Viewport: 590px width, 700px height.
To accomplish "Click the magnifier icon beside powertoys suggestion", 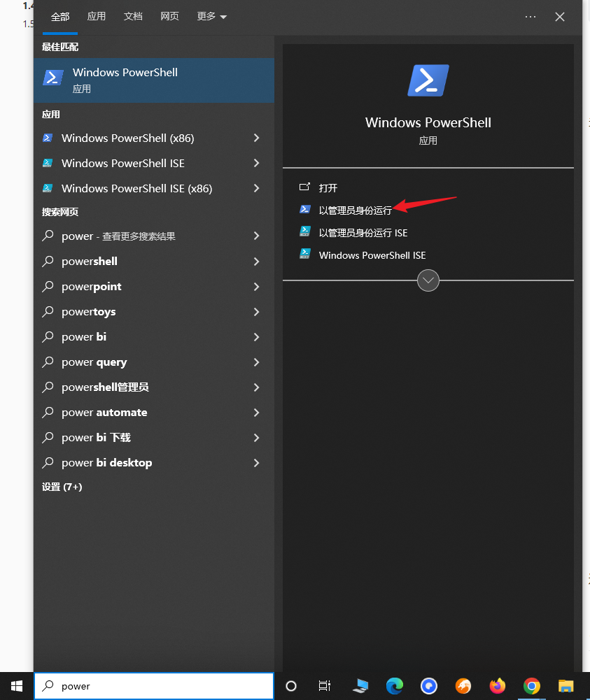I will (x=48, y=312).
